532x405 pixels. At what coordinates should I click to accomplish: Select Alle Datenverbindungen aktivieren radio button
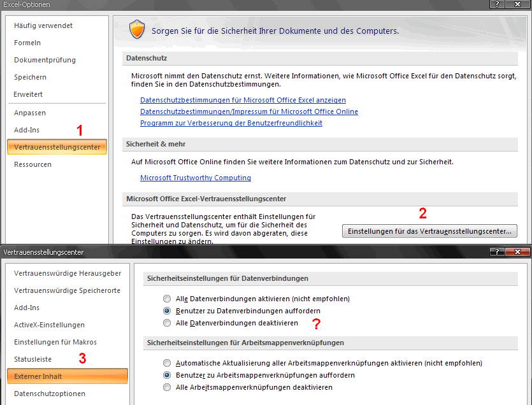click(166, 299)
